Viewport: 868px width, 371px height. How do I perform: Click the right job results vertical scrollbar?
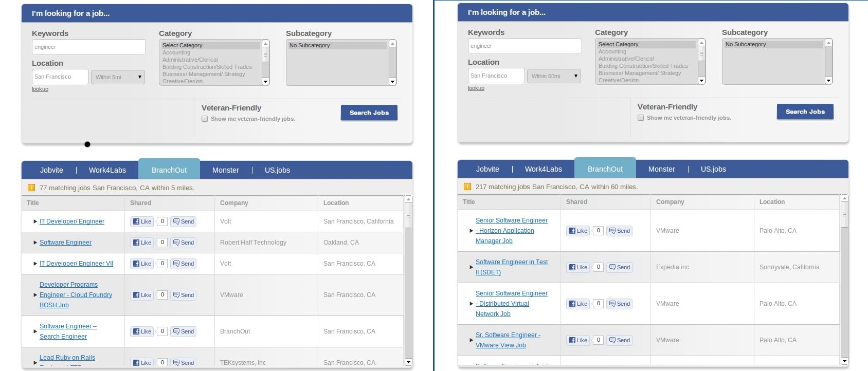[x=844, y=280]
